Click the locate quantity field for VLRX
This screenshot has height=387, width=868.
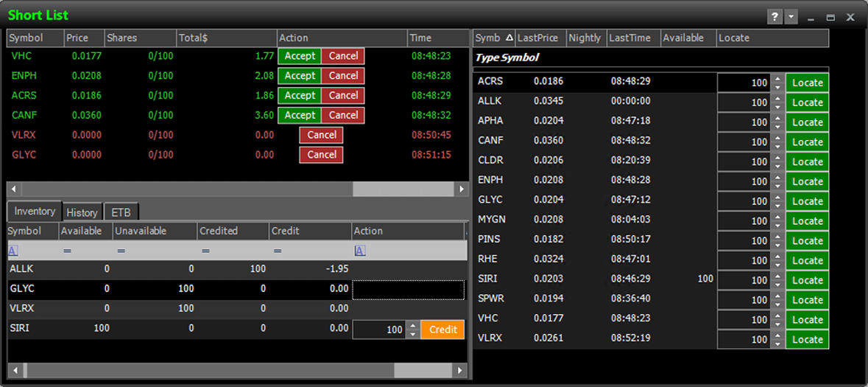[744, 340]
